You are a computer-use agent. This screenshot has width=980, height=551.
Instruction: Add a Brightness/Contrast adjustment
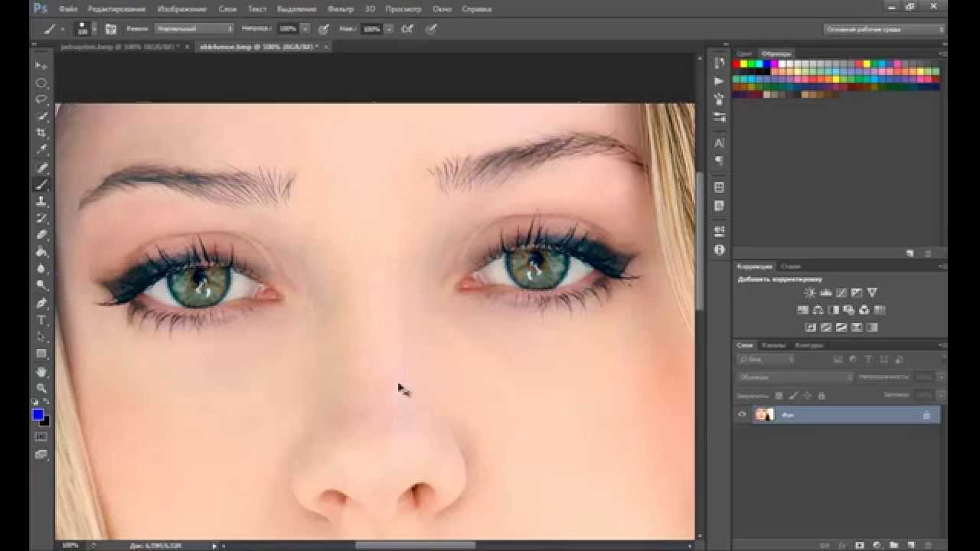coord(810,292)
